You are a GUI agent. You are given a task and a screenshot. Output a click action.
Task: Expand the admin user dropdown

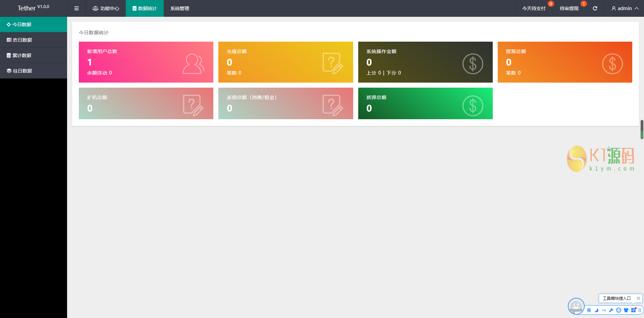[625, 8]
